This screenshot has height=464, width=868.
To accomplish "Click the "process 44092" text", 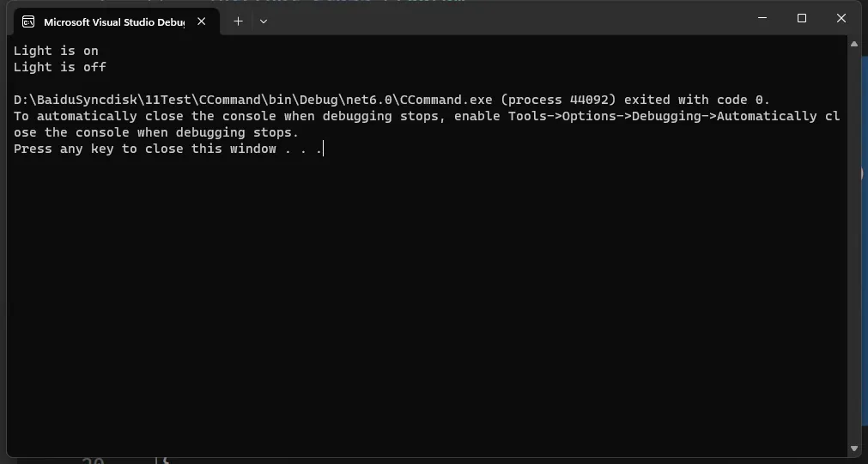I will [x=558, y=100].
